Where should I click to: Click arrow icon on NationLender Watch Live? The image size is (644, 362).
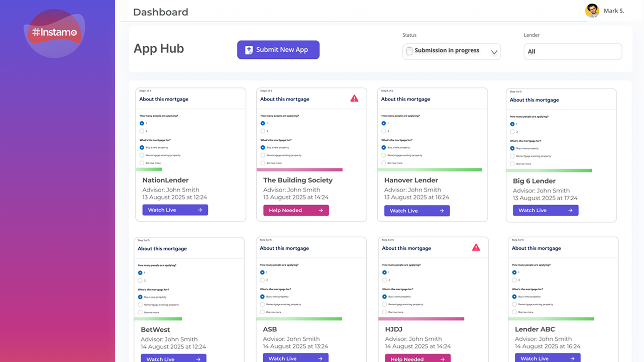199,210
